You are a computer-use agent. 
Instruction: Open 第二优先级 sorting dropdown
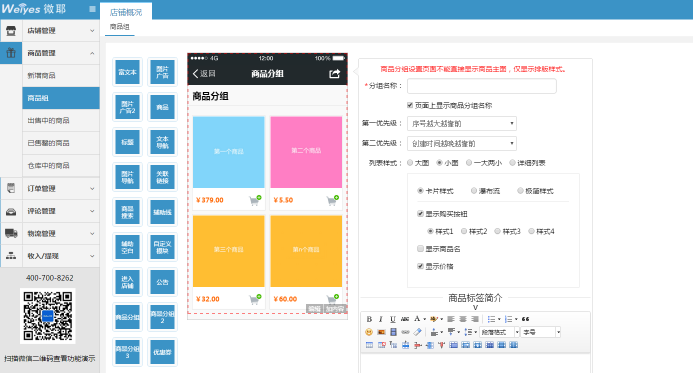(x=462, y=143)
